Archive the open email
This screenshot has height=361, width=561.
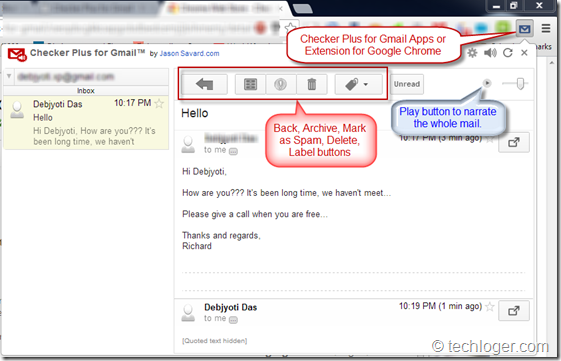click(250, 84)
